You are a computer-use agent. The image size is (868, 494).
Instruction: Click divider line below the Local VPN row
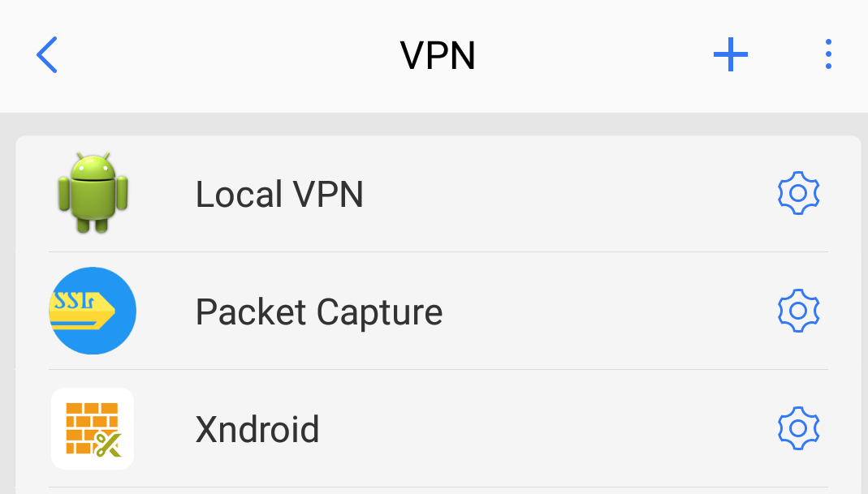pos(438,251)
